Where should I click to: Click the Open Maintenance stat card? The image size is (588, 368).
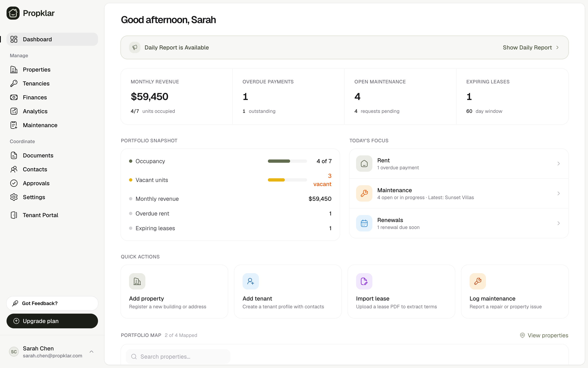coord(400,96)
